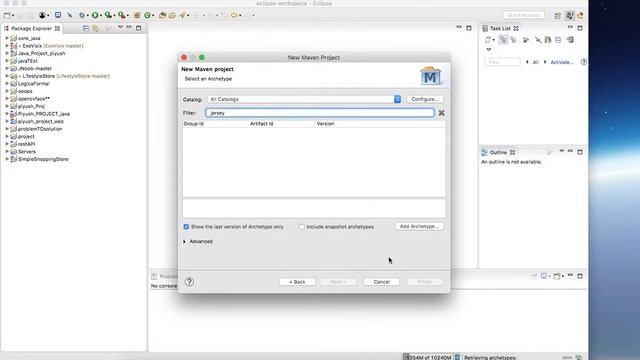640x360 pixels.
Task: Click the All link in Task List
Action: pos(536,62)
